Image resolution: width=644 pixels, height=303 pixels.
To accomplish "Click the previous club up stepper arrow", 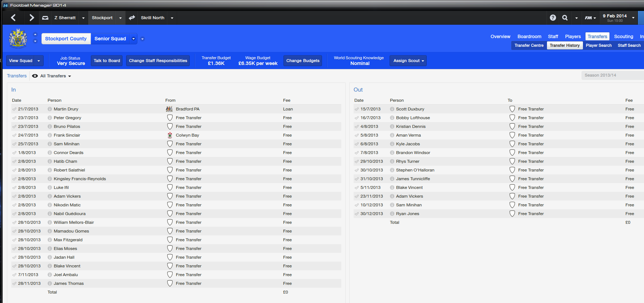I will (x=35, y=35).
